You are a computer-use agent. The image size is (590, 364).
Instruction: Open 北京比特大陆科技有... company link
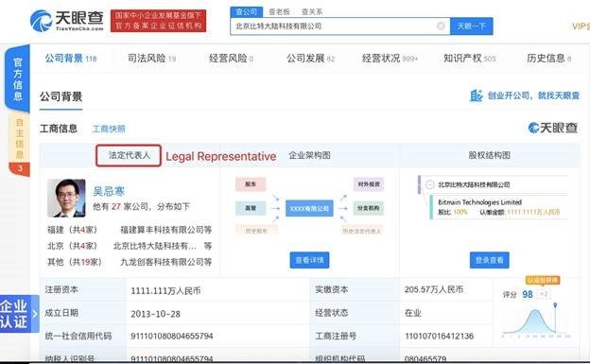[x=155, y=246]
